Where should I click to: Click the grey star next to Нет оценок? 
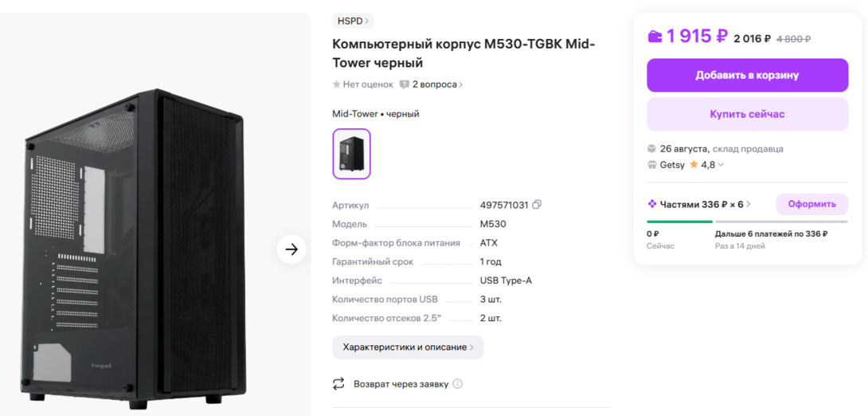[337, 84]
